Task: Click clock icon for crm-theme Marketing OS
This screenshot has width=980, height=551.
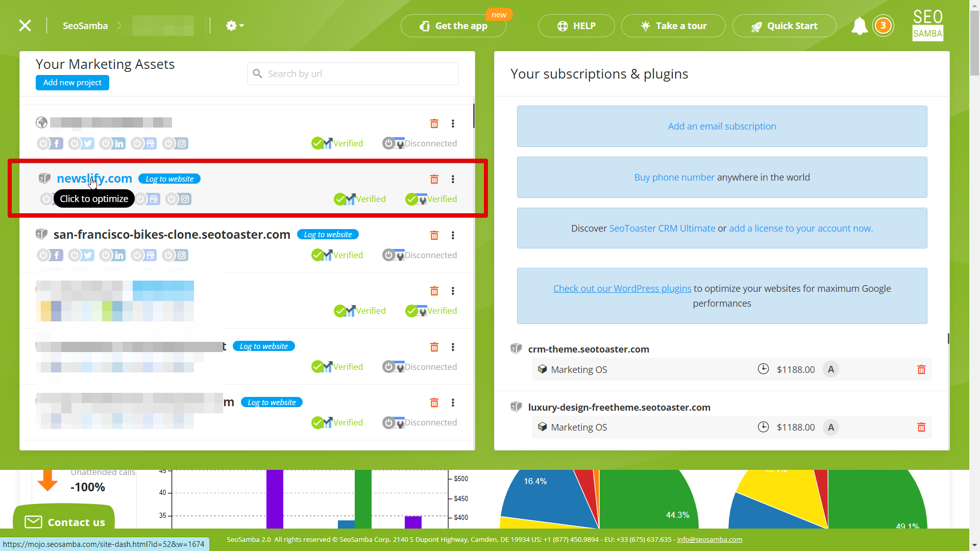Action: pyautogui.click(x=763, y=369)
